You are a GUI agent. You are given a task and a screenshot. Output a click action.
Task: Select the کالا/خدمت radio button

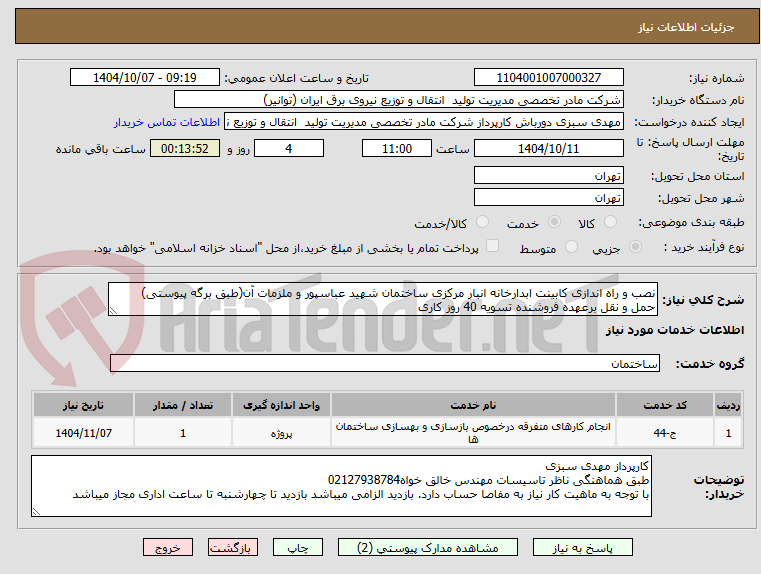pos(482,222)
